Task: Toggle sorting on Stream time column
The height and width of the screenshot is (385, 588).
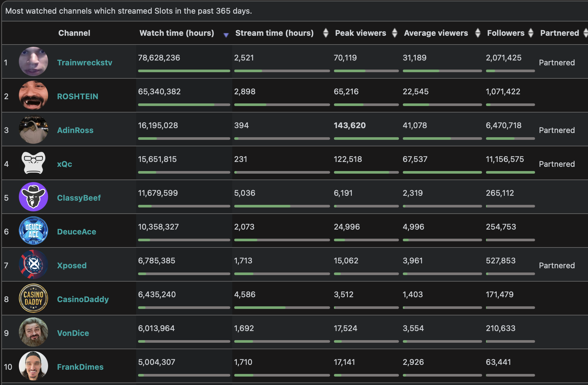Action: (x=326, y=33)
